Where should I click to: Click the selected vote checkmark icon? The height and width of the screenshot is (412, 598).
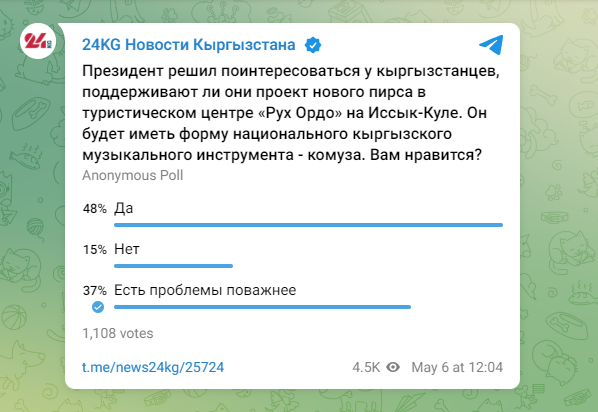(98, 307)
